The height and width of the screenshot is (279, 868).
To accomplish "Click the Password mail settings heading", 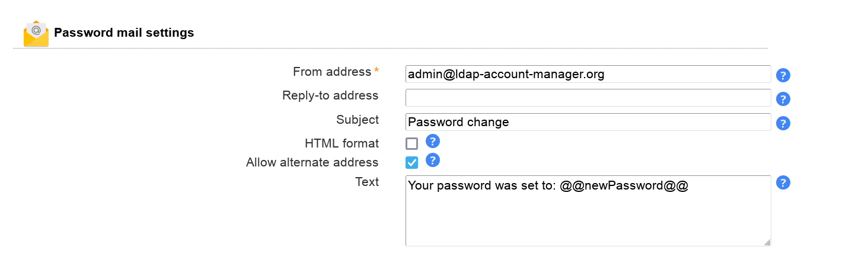I will 124,33.
